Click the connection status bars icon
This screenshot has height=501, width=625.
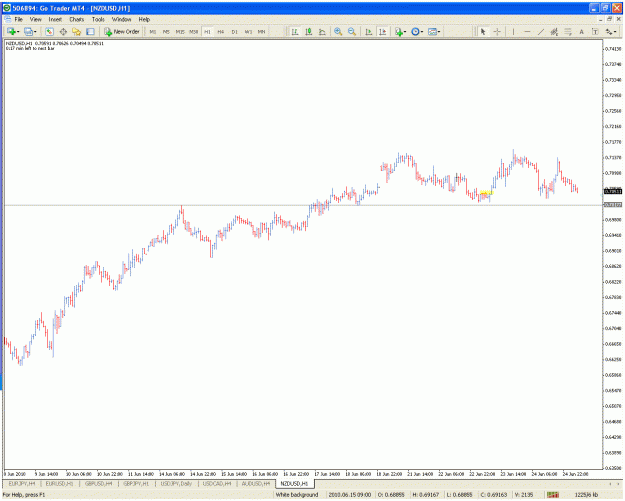(553, 495)
